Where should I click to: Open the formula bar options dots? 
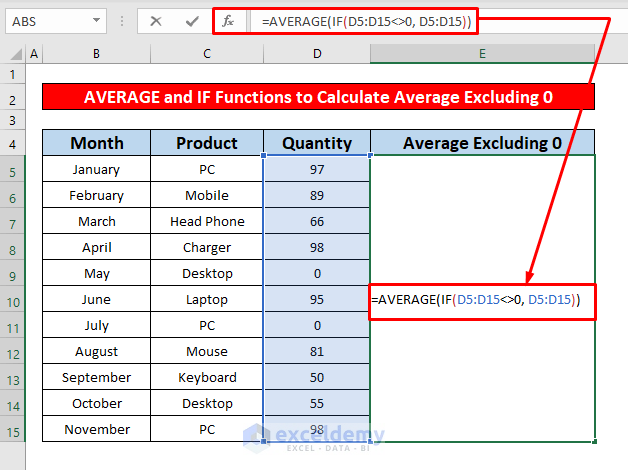point(122,21)
